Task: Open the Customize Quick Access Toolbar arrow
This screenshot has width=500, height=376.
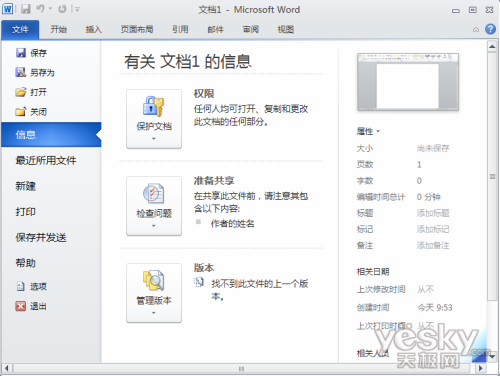Action: coord(77,9)
